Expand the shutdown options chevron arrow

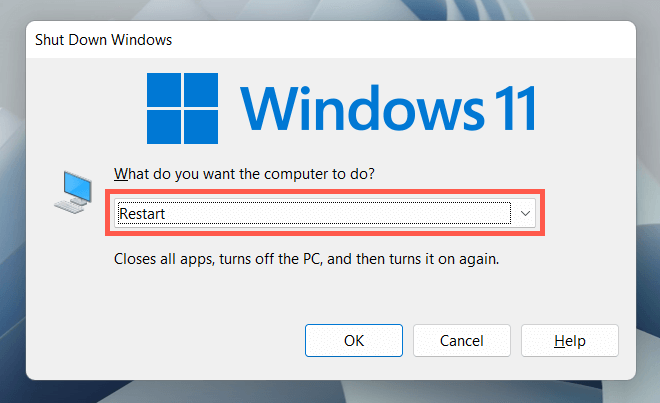pyautogui.click(x=526, y=212)
